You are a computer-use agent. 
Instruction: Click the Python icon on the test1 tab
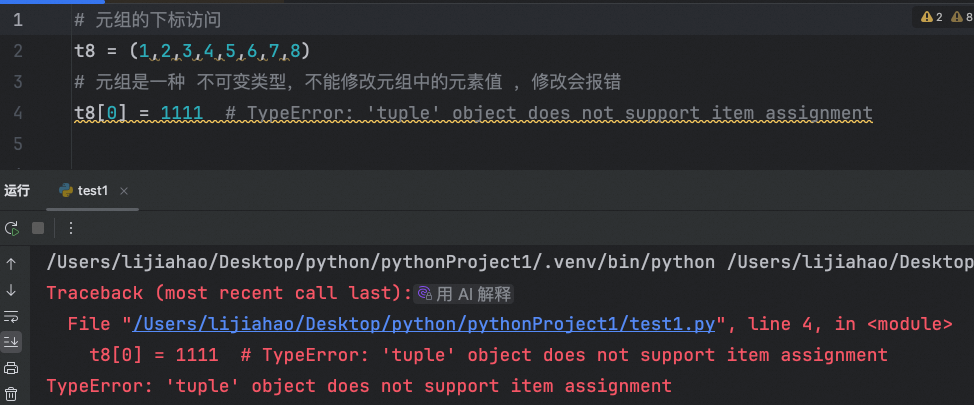66,191
